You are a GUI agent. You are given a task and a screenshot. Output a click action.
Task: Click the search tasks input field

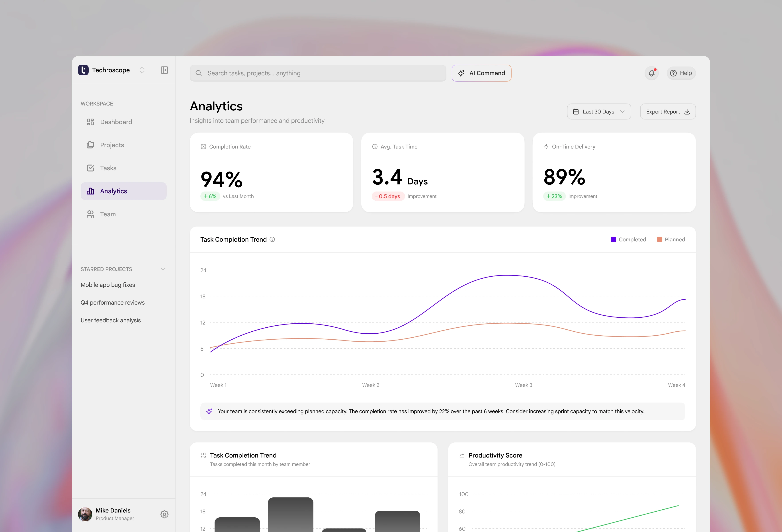(318, 73)
